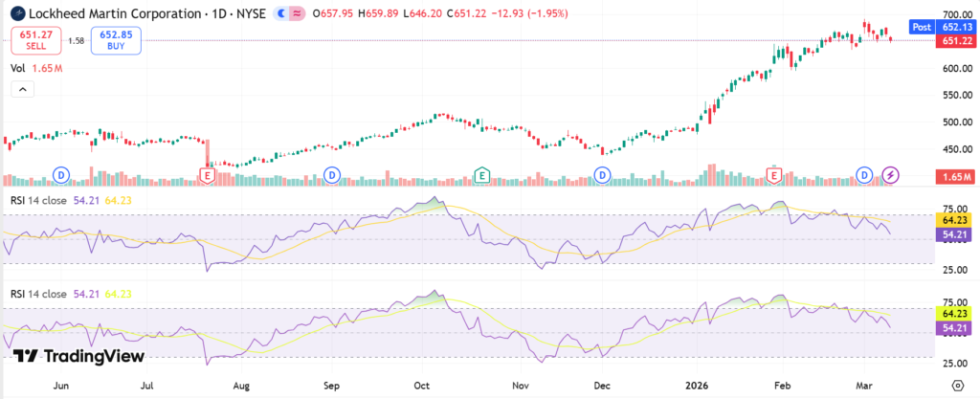
Task: Open the dividend marker near March
Action: pos(865,175)
